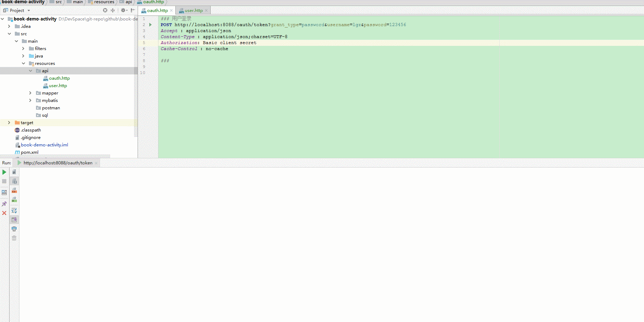Viewport: 644px width, 322px height.
Task: Close the oauth/token Run tab
Action: pos(96,163)
